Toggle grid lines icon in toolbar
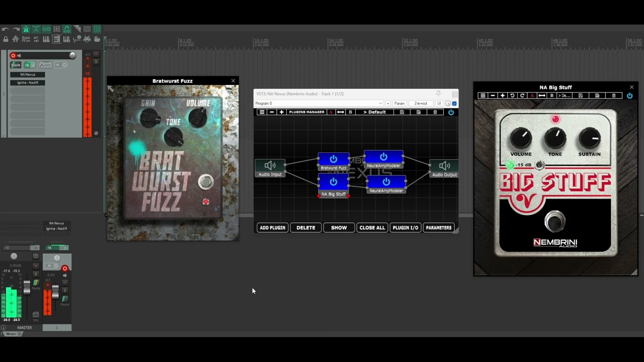The height and width of the screenshot is (362, 644). point(97,29)
